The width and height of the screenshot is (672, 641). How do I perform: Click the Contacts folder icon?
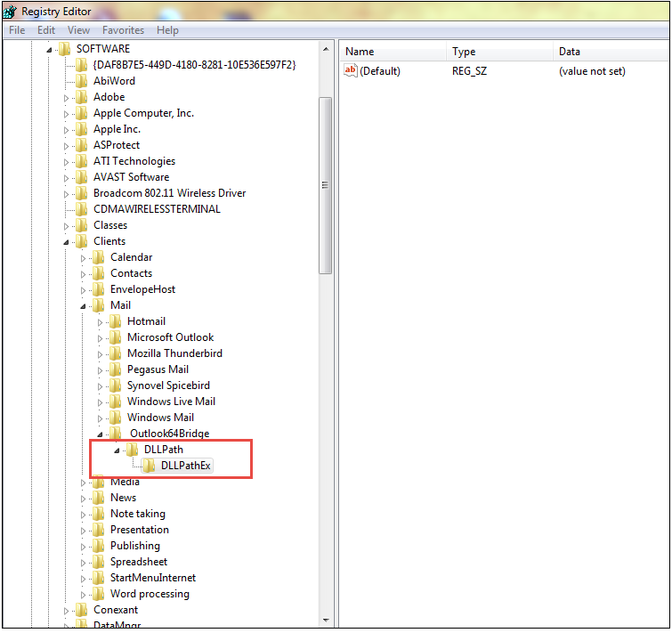pyautogui.click(x=99, y=273)
